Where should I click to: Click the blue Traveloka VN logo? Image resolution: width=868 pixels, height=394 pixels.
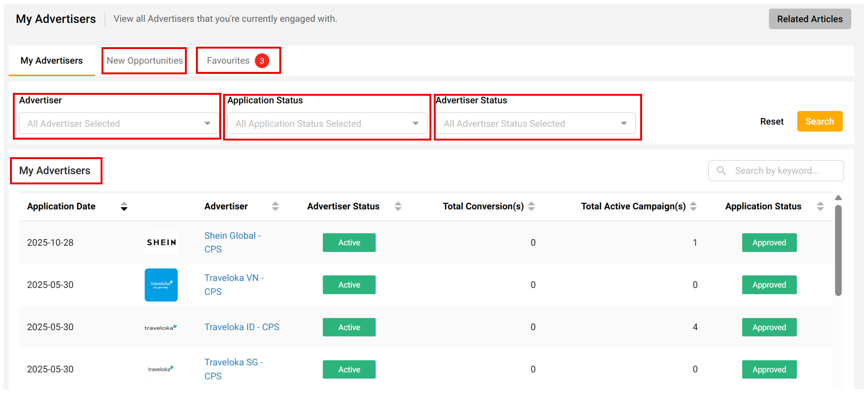(161, 285)
